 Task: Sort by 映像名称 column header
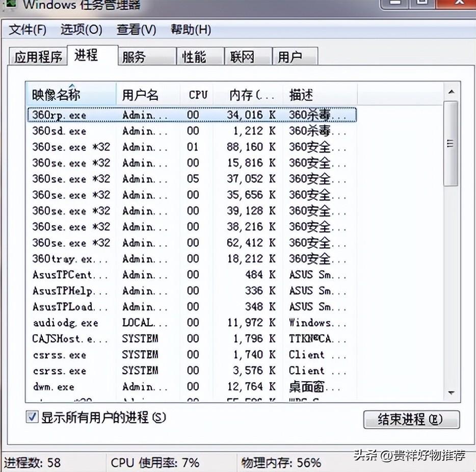click(x=70, y=94)
